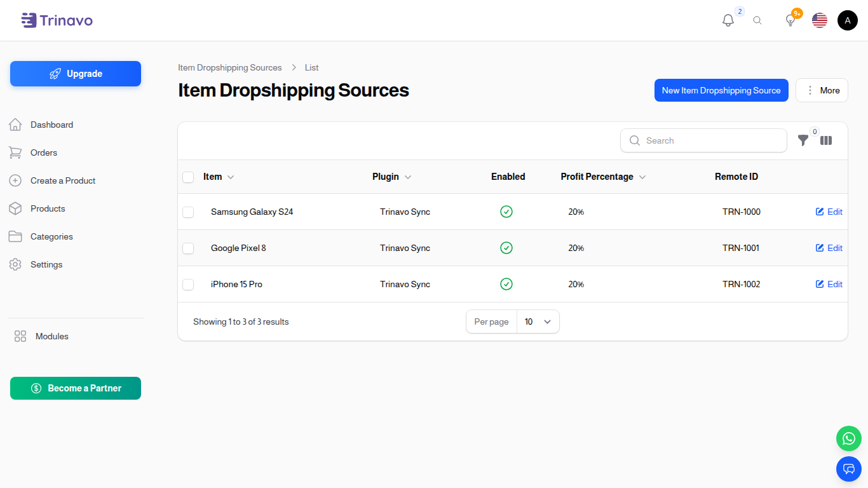Click New Item Dropshipping Source button
Viewport: 868px width, 488px height.
pos(721,90)
